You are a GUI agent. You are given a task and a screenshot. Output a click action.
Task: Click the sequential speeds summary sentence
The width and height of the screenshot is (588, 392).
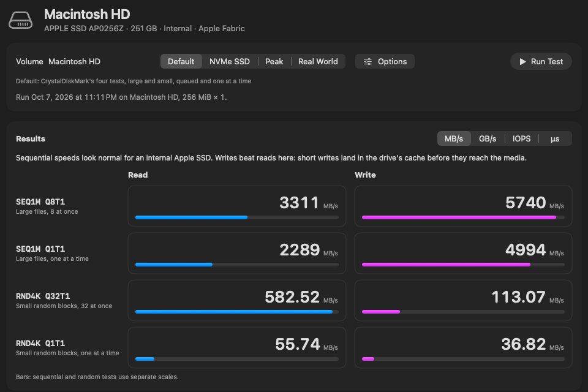[271, 158]
